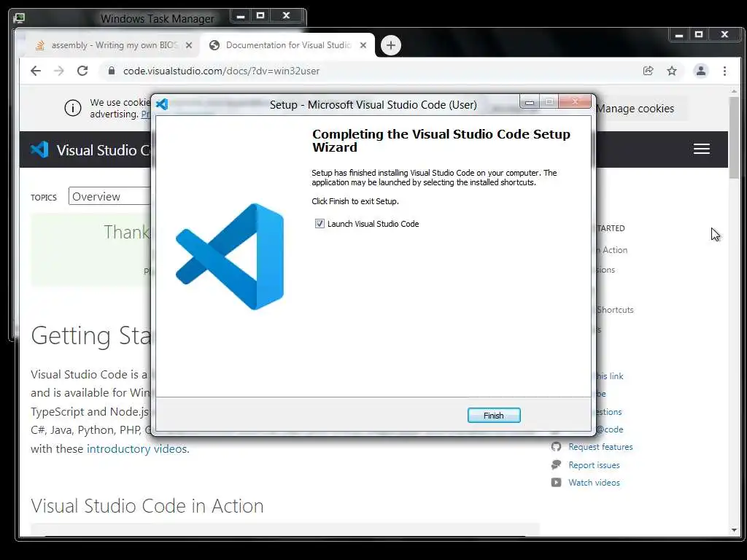Open the hamburger menu on the VS Code site

click(x=701, y=149)
